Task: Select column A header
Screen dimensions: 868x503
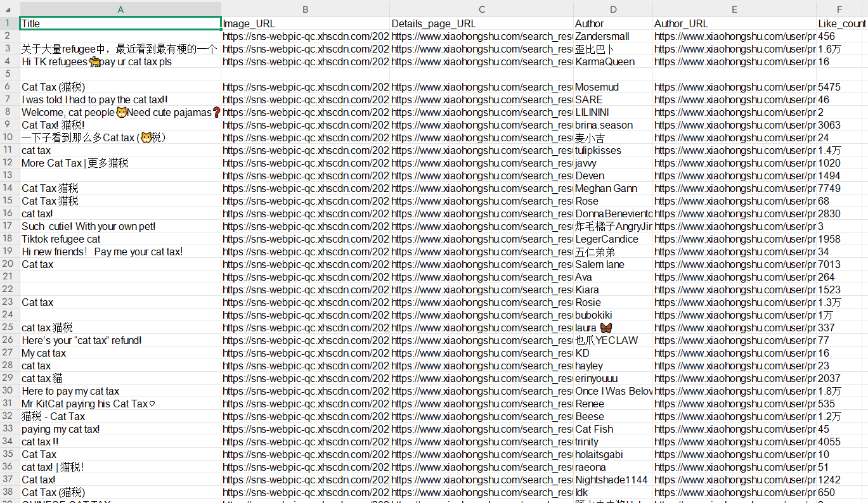Action: [120, 9]
